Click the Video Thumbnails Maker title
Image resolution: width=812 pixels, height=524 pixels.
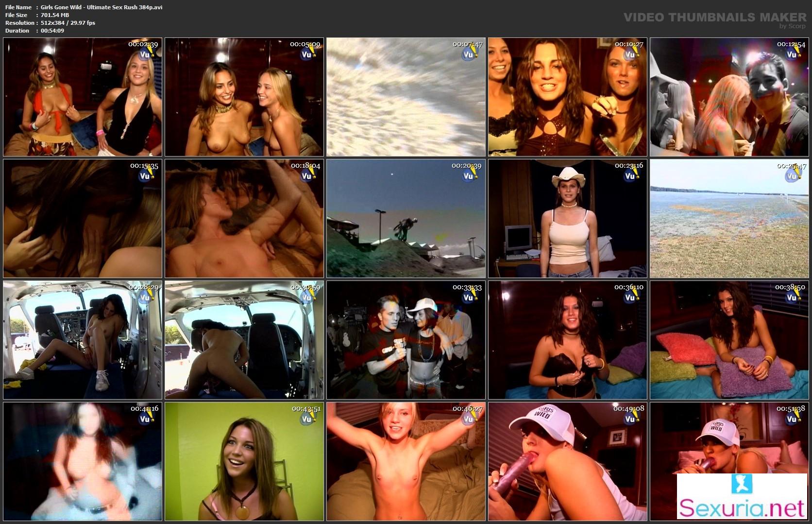point(714,17)
